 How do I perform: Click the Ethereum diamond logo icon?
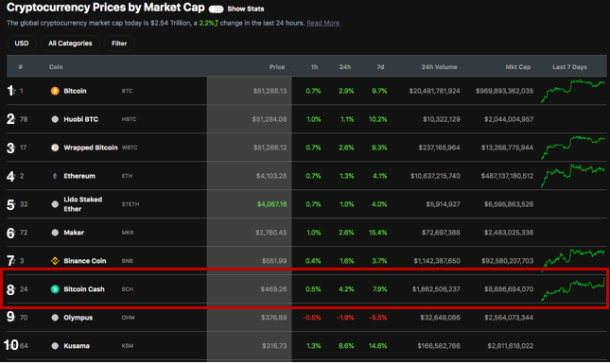tap(55, 176)
